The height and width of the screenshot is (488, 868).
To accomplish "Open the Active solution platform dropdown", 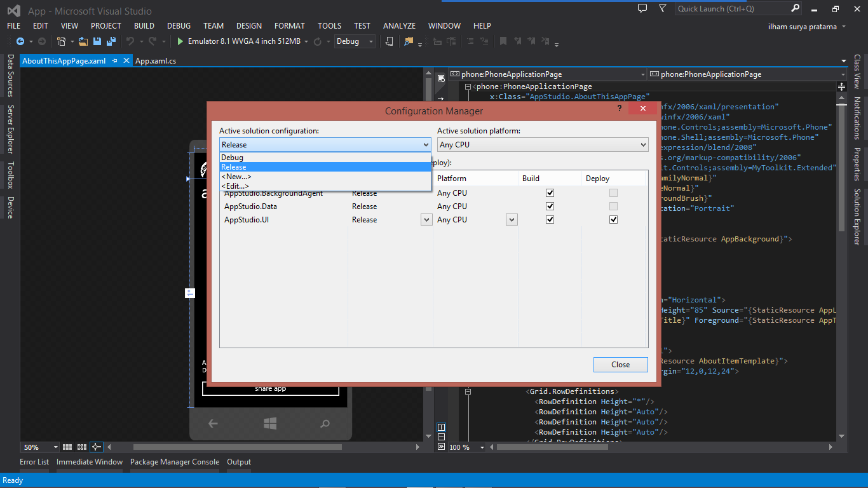I will [644, 144].
